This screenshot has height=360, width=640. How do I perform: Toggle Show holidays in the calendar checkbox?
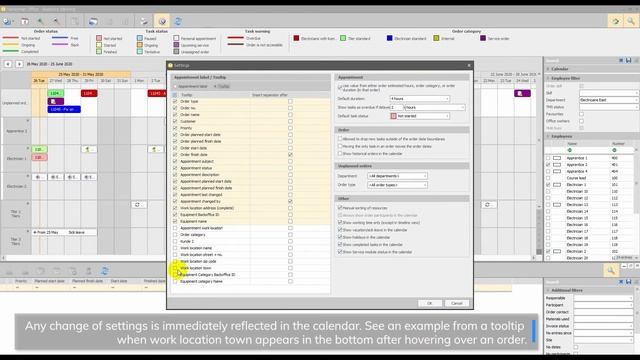[x=340, y=237]
